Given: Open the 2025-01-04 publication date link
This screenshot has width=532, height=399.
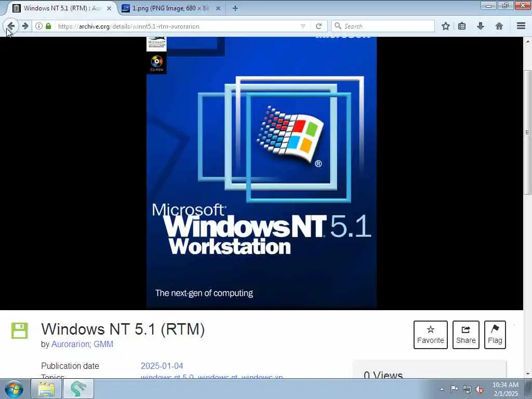Looking at the screenshot, I should pyautogui.click(x=162, y=366).
